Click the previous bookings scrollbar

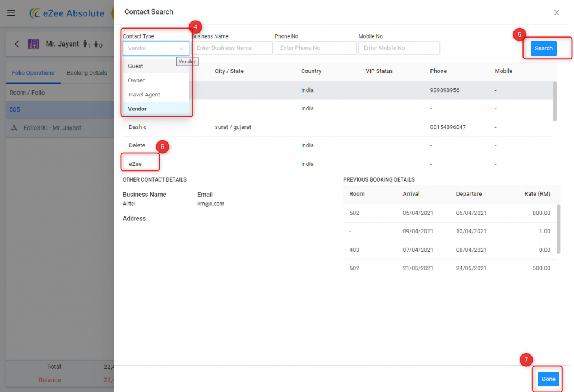point(558,229)
